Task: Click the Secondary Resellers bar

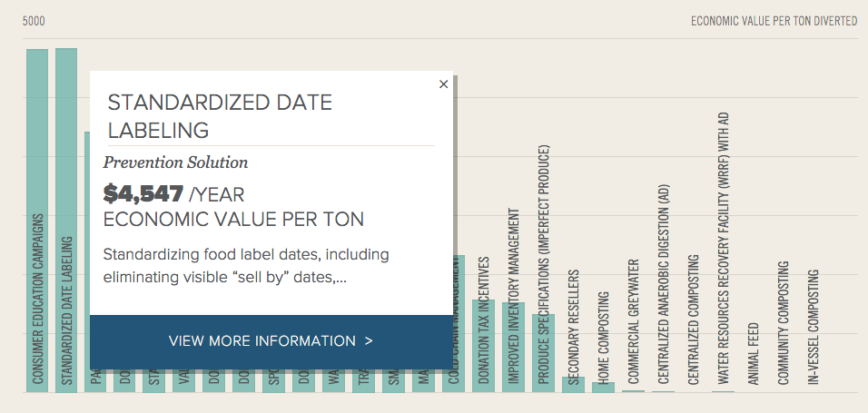Action: (x=573, y=384)
